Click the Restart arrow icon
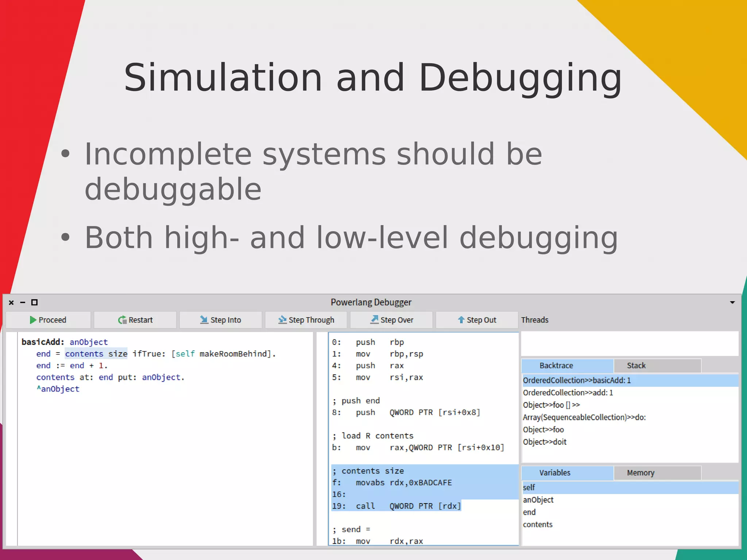Screen dimensions: 747x560 [122, 320]
